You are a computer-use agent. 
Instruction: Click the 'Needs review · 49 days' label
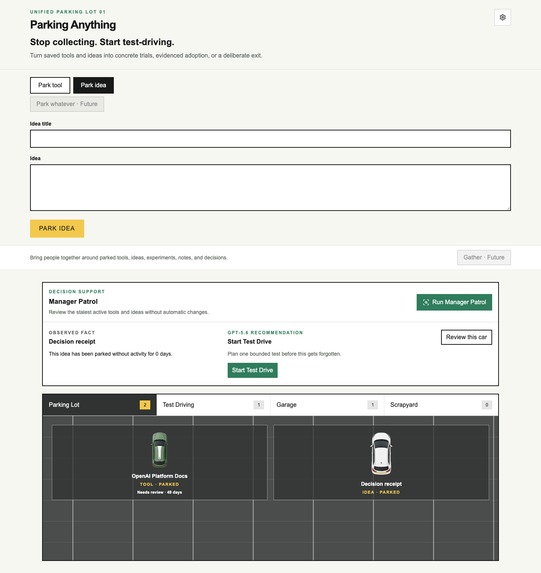click(x=159, y=492)
